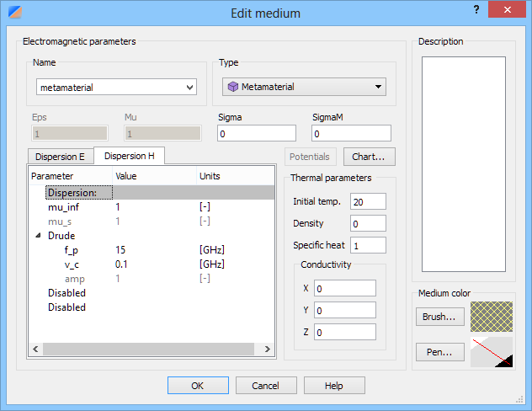
Task: Open the Brush... color picker
Action: [x=439, y=317]
